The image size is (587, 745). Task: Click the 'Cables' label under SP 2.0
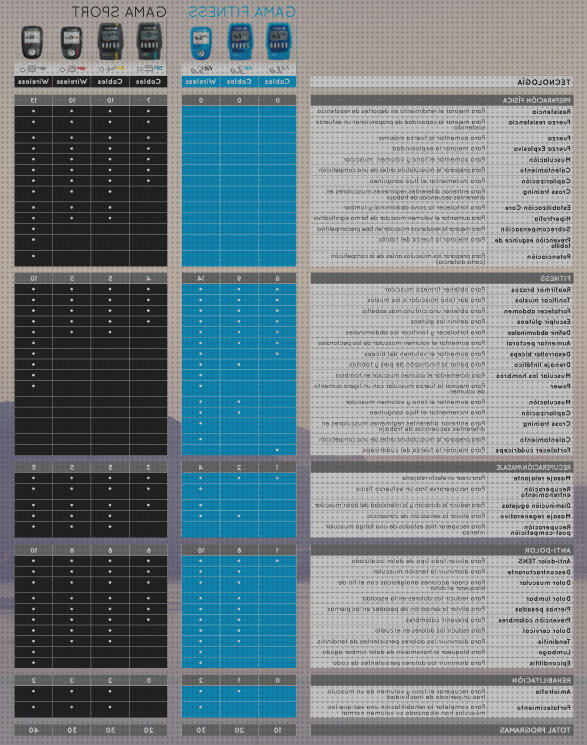(148, 82)
